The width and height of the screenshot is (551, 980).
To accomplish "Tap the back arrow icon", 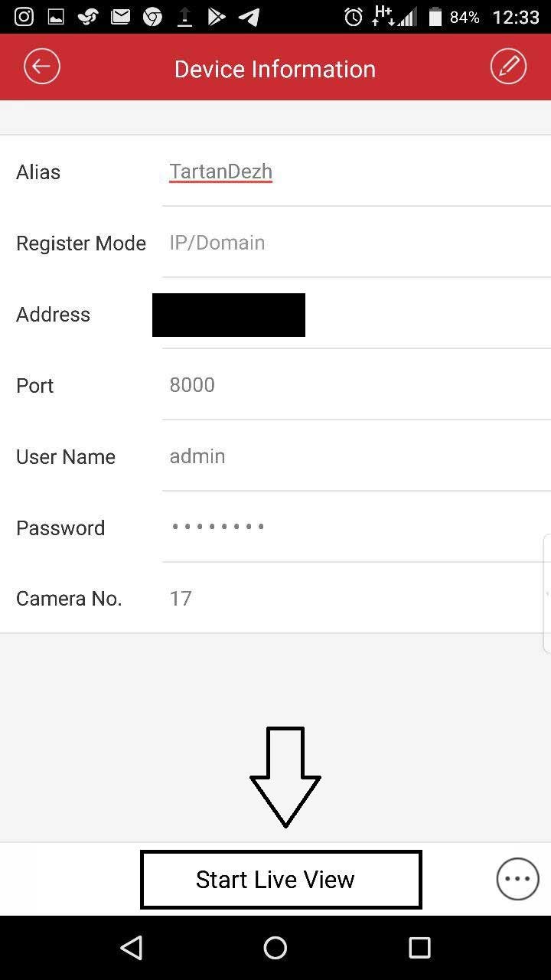I will (42, 67).
